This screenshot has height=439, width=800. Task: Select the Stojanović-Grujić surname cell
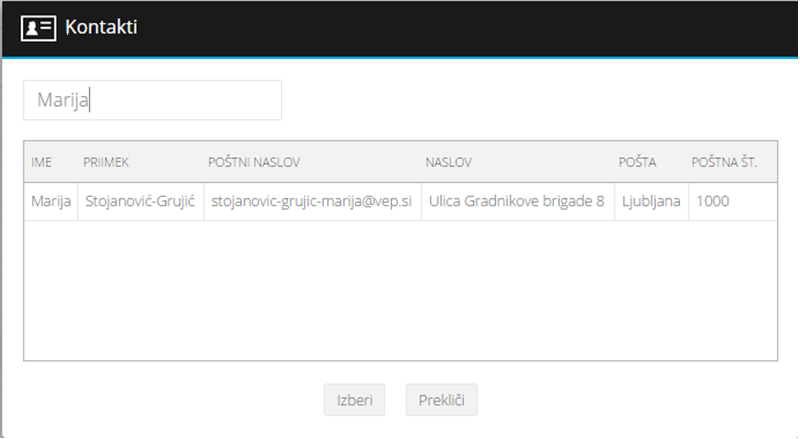141,202
